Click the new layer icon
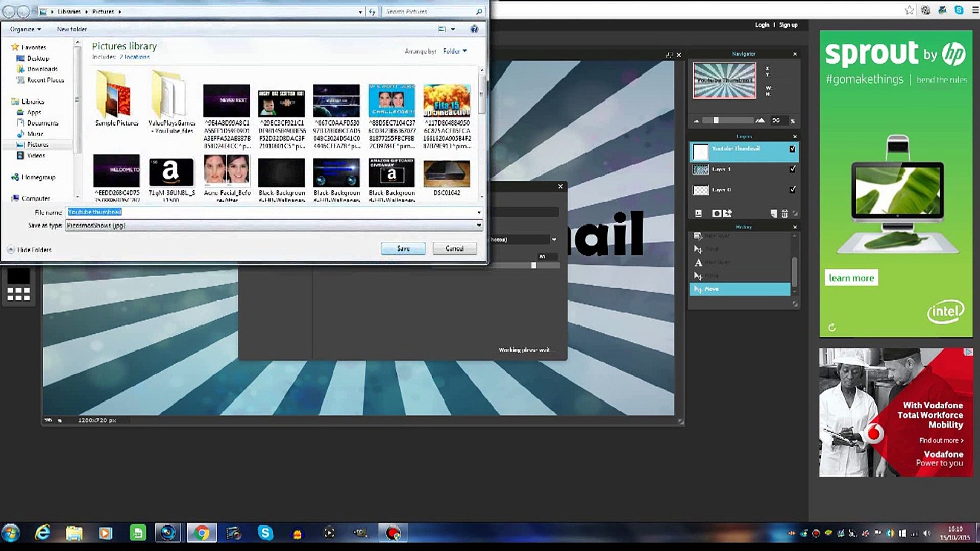The width and height of the screenshot is (980, 551). (774, 214)
